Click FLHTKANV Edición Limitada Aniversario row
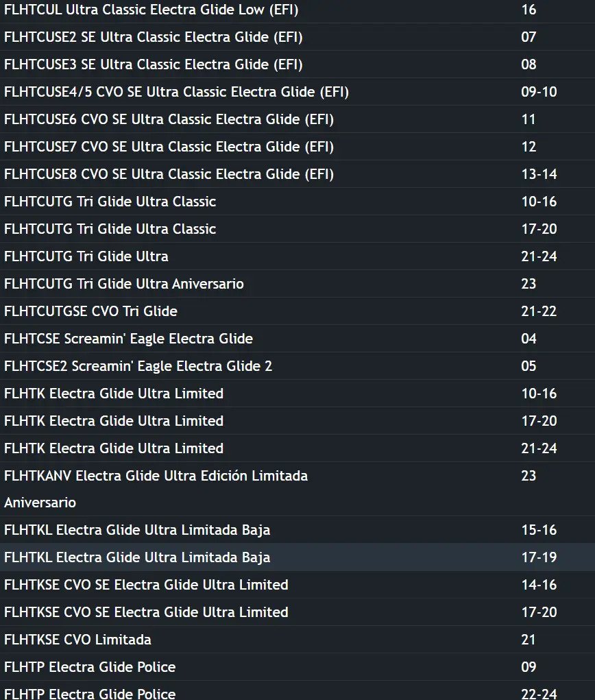 tap(297, 490)
